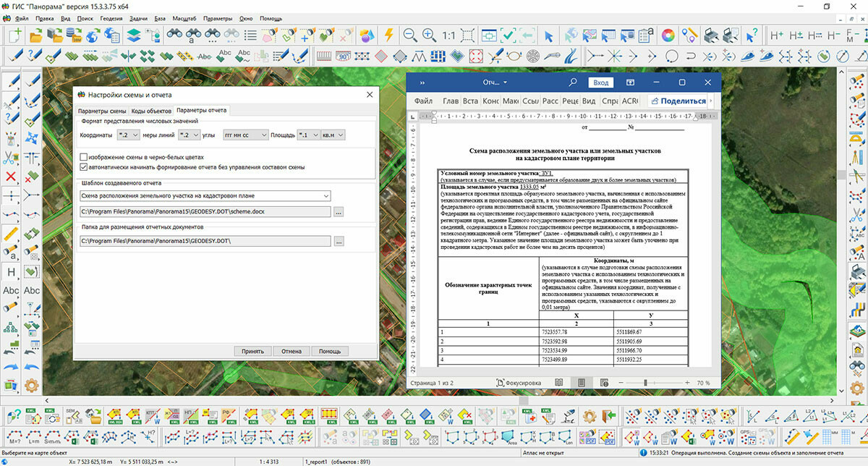Toggle Word focus mode (Фокусировка)
Viewport: 868px width, 466px height.
517,382
